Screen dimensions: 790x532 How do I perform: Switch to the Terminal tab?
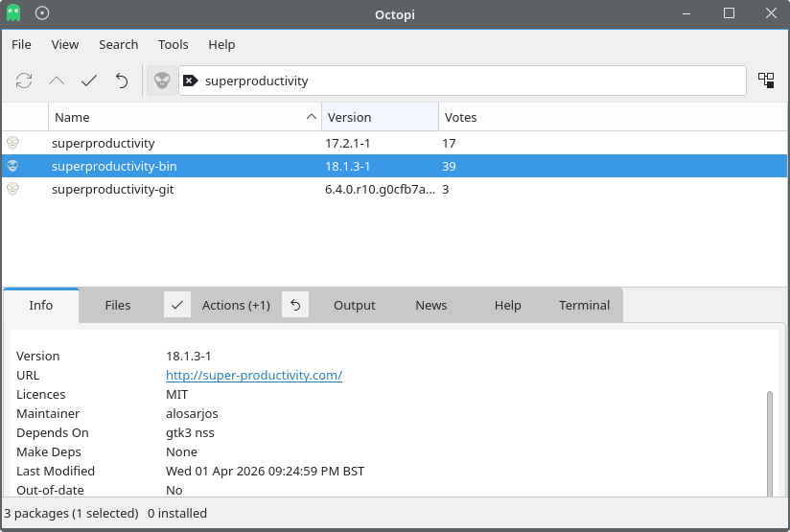[584, 305]
